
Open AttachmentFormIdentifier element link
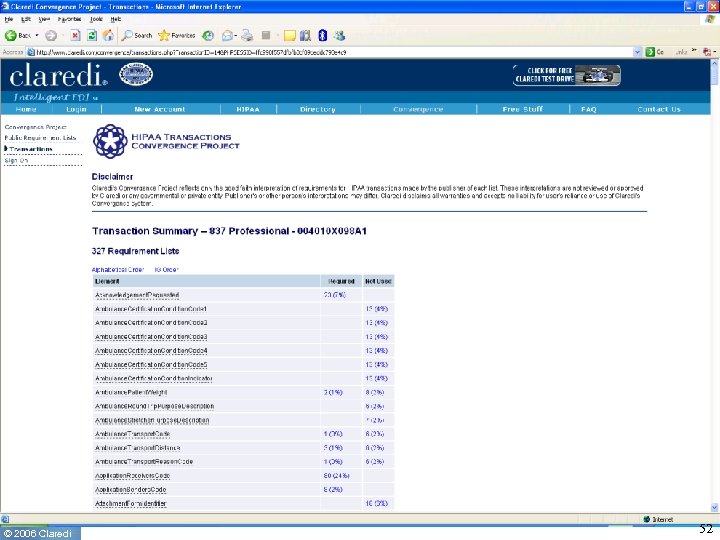[x=130, y=504]
